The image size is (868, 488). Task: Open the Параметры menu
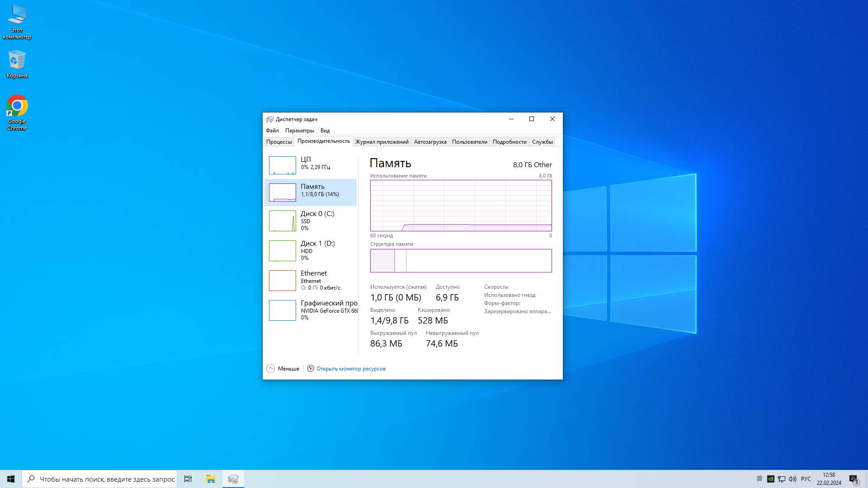coord(299,131)
